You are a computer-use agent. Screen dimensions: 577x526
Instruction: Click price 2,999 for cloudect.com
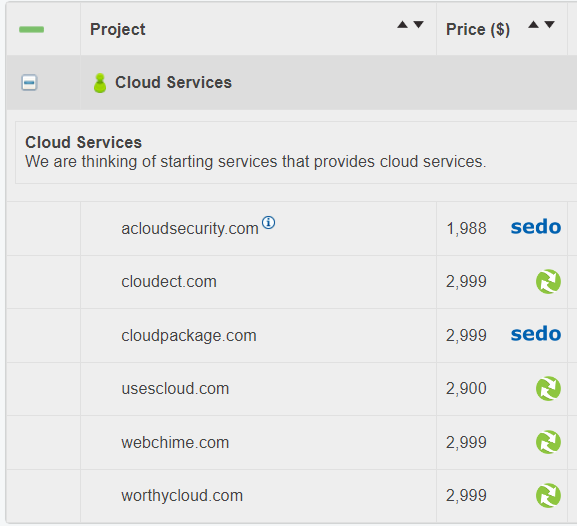466,282
